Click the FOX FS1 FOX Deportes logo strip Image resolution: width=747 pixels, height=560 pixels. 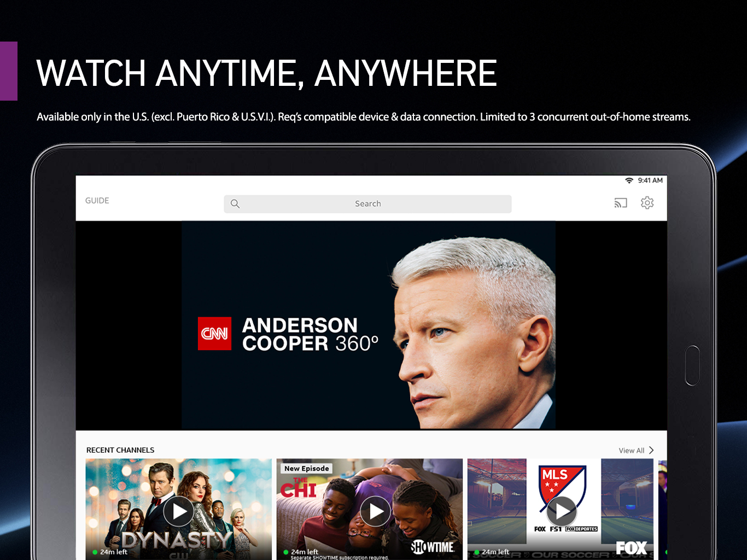point(566,529)
